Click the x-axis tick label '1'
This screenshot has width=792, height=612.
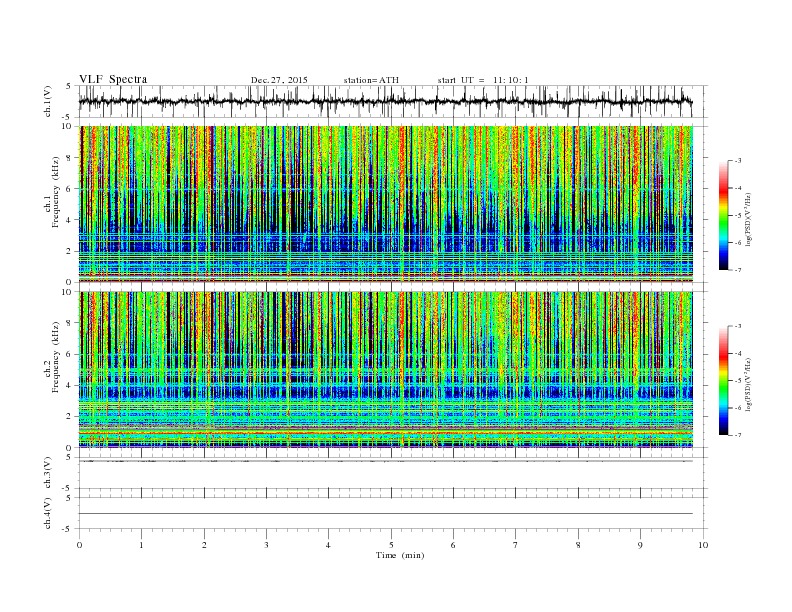[x=141, y=545]
